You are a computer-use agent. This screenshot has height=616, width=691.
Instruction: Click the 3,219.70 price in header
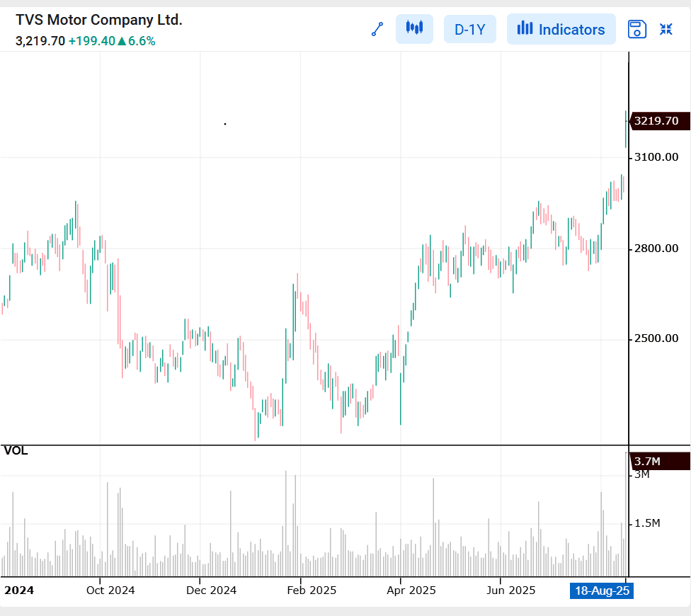[x=40, y=41]
